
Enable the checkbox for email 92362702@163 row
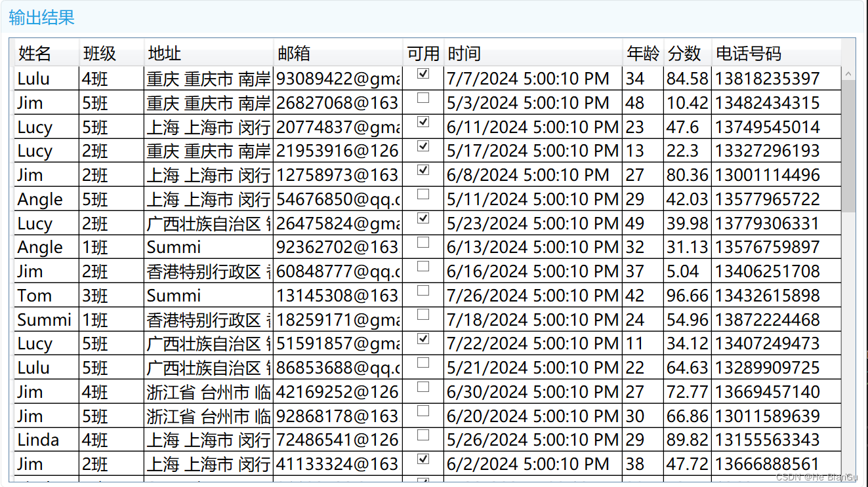click(x=423, y=243)
